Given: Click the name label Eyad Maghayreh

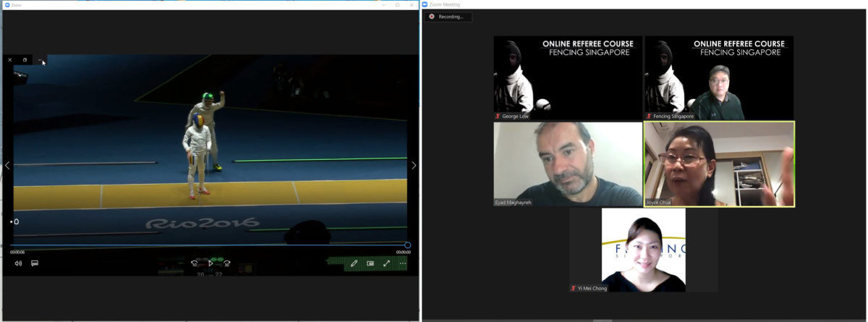Looking at the screenshot, I should (514, 203).
